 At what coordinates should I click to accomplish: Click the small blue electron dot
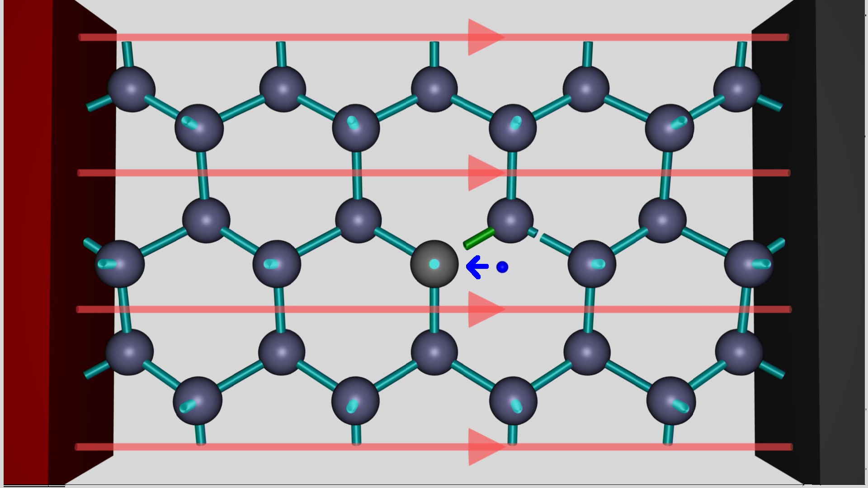coord(502,267)
